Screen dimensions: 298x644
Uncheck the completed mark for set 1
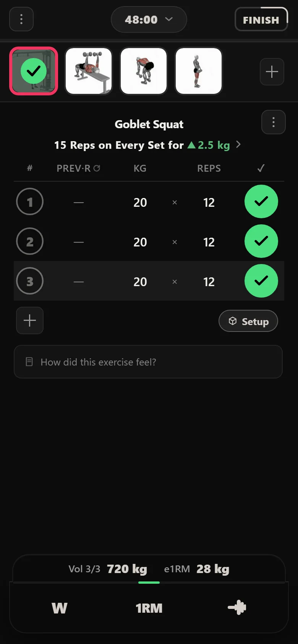tap(261, 201)
